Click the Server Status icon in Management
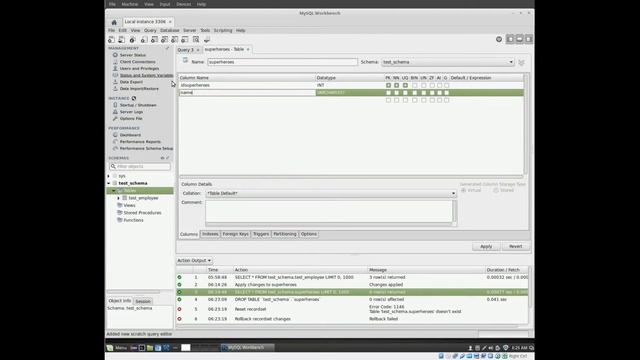640x360 pixels. pos(115,55)
